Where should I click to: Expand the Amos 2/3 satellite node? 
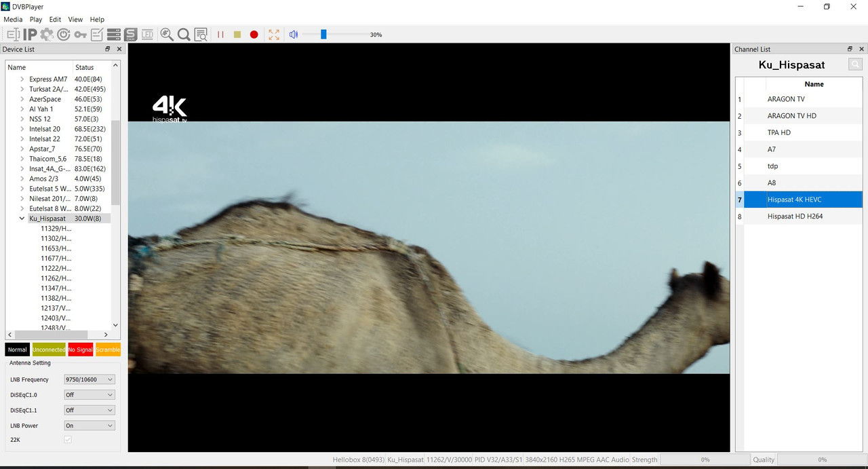pos(22,179)
